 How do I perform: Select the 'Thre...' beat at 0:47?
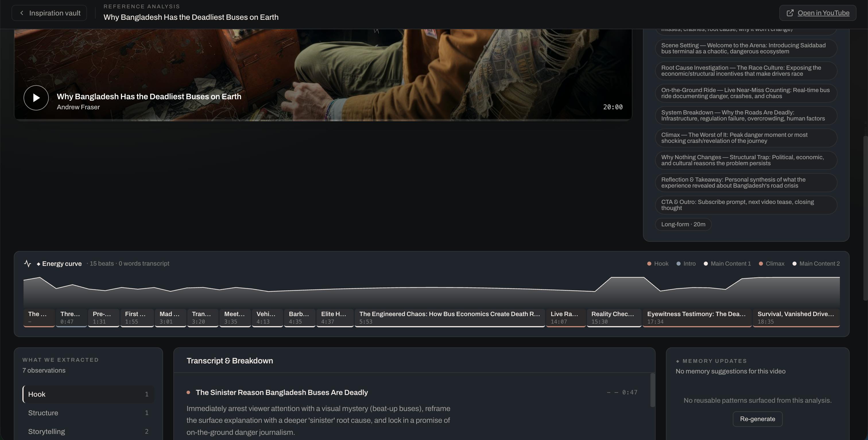(71, 318)
